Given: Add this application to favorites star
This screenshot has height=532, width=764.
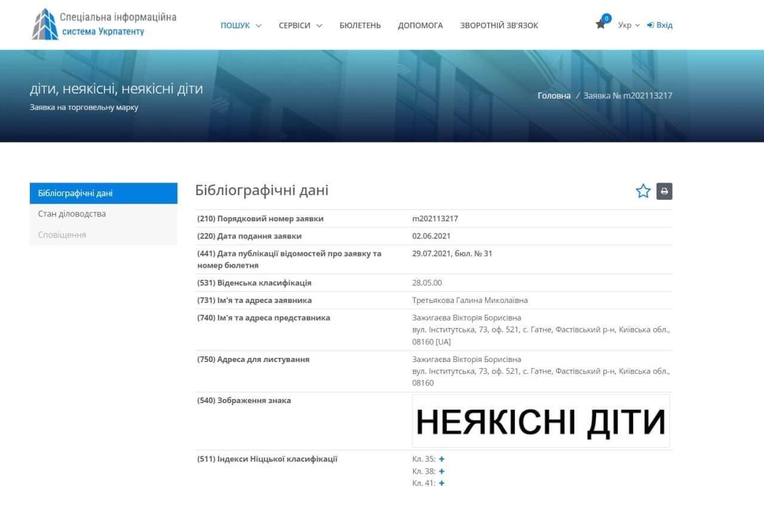Looking at the screenshot, I should point(643,191).
